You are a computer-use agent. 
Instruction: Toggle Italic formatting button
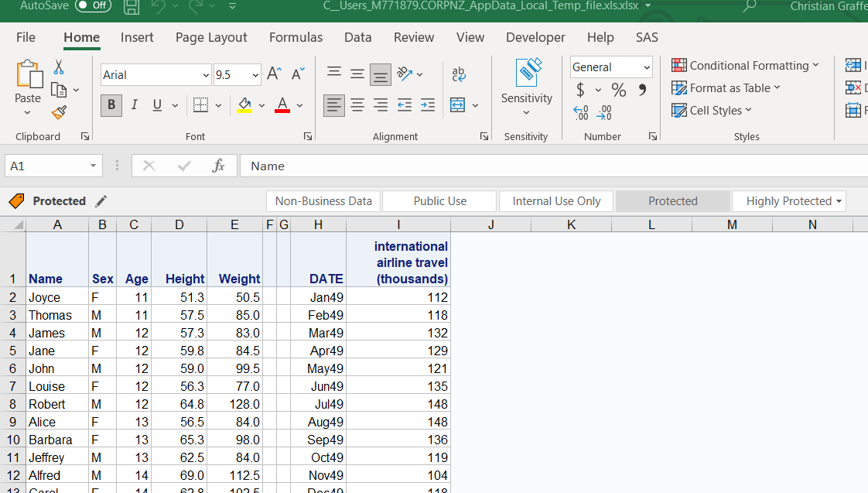[134, 104]
